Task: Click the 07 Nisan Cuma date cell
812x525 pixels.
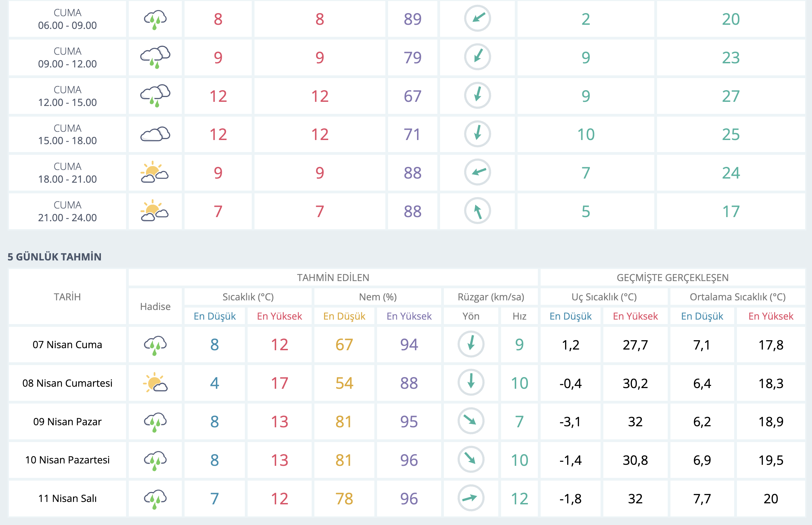Action: pyautogui.click(x=67, y=344)
